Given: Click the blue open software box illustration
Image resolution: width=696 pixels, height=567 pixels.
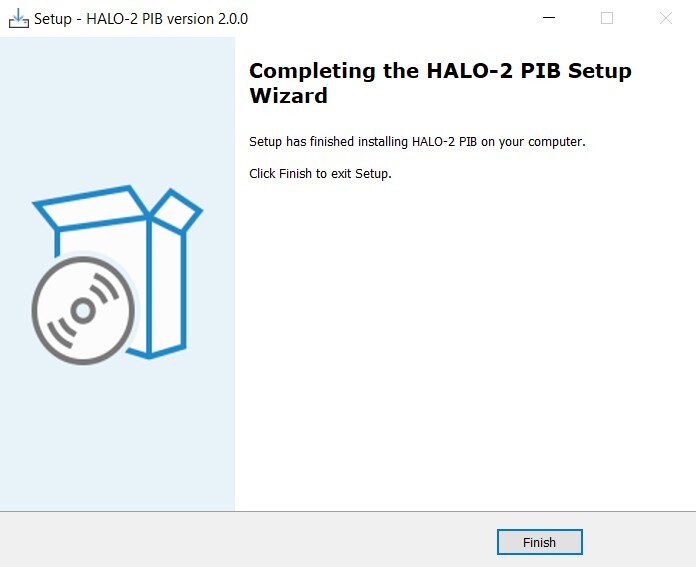Looking at the screenshot, I should tap(118, 272).
